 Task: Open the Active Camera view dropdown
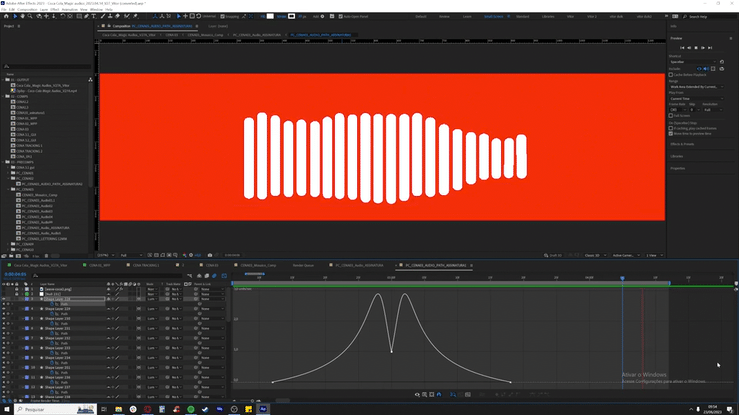pos(626,255)
